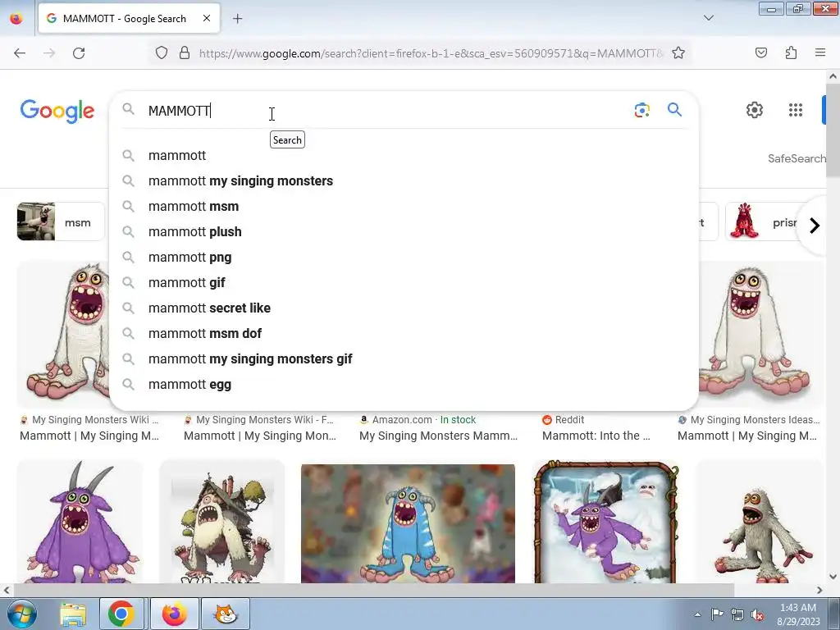Open the grey furry sitting monster thumbnail
This screenshot has width=840, height=630.
click(759, 521)
